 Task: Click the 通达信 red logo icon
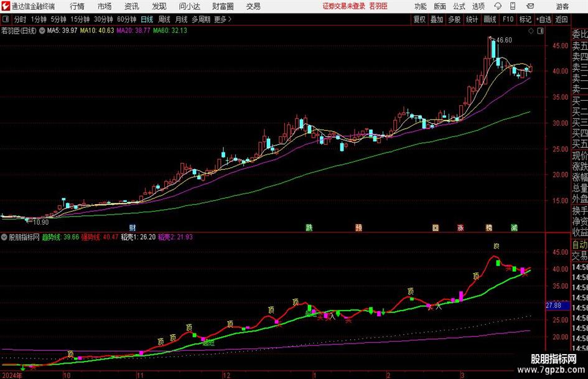(6, 6)
